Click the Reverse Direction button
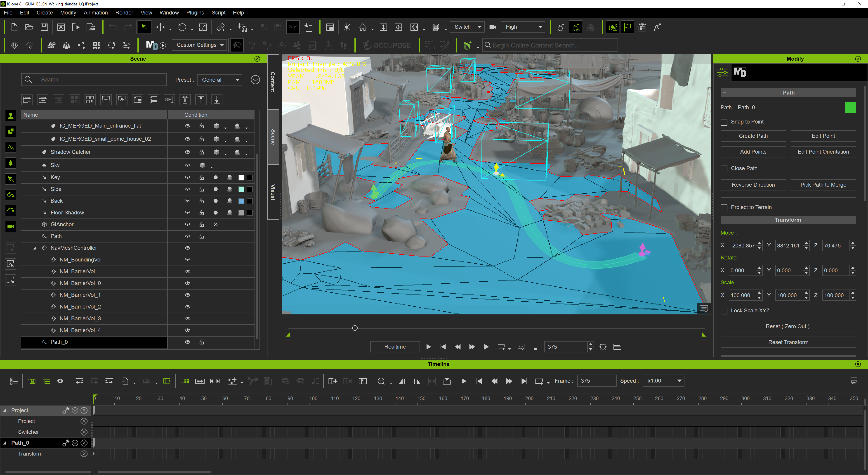 (x=753, y=185)
